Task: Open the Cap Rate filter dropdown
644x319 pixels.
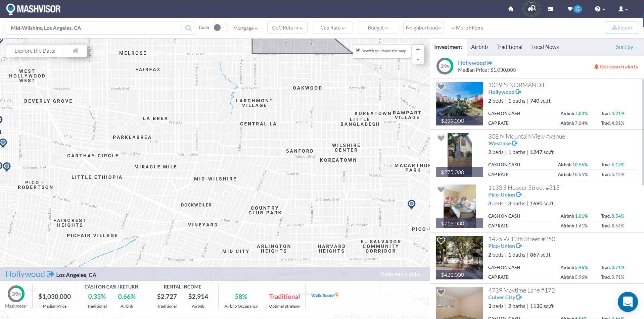Action: (332, 28)
